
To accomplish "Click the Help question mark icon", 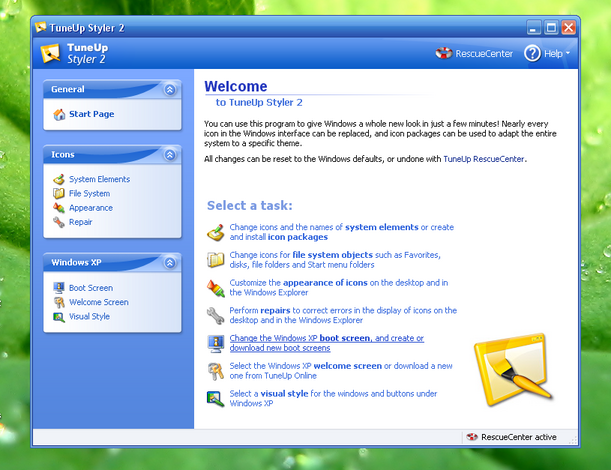I will point(532,53).
